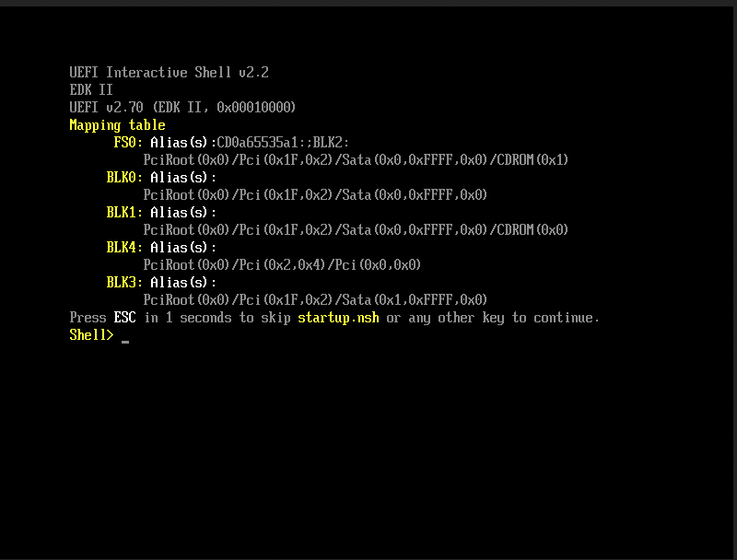Select the FS0: mapping label
The image size is (737, 560).
(x=128, y=143)
